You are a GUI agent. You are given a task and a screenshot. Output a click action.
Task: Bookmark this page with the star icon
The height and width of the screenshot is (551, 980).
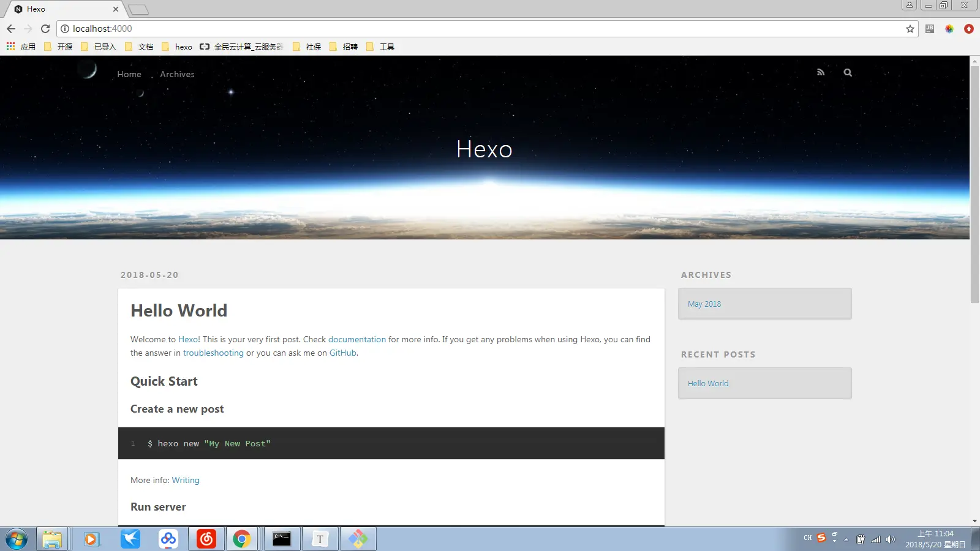910,29
